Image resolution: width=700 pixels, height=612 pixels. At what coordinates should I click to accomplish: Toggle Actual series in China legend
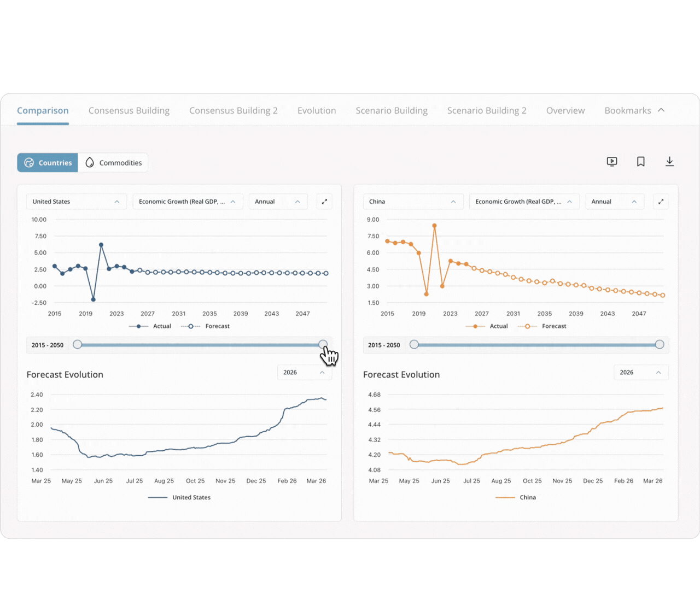487,326
